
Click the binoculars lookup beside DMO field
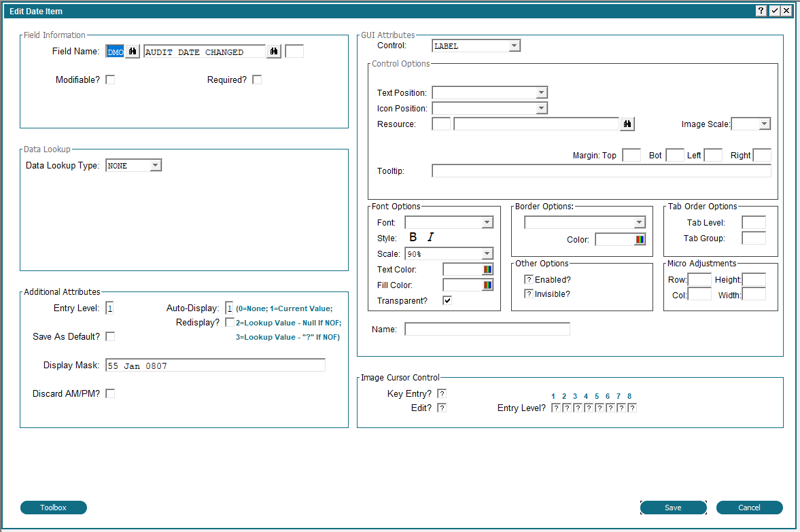[x=133, y=52]
